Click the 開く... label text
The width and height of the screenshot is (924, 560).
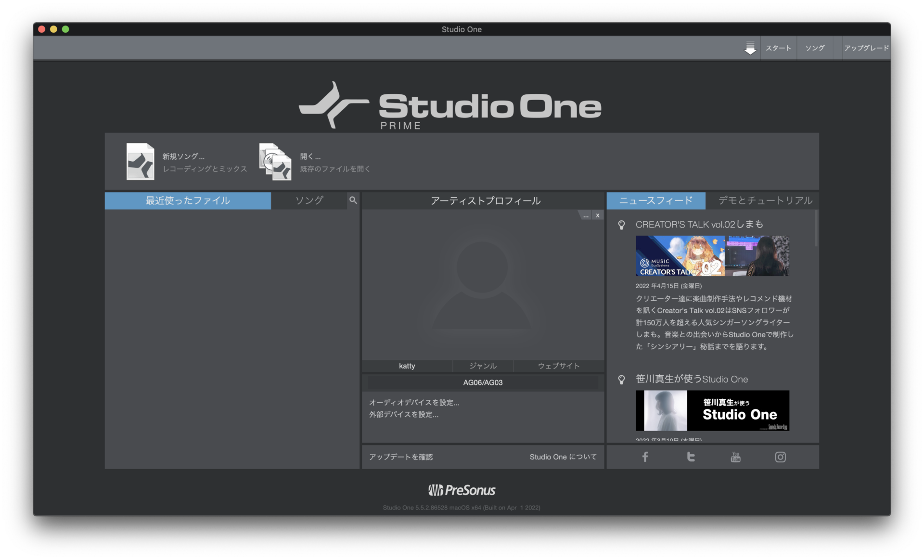[310, 156]
